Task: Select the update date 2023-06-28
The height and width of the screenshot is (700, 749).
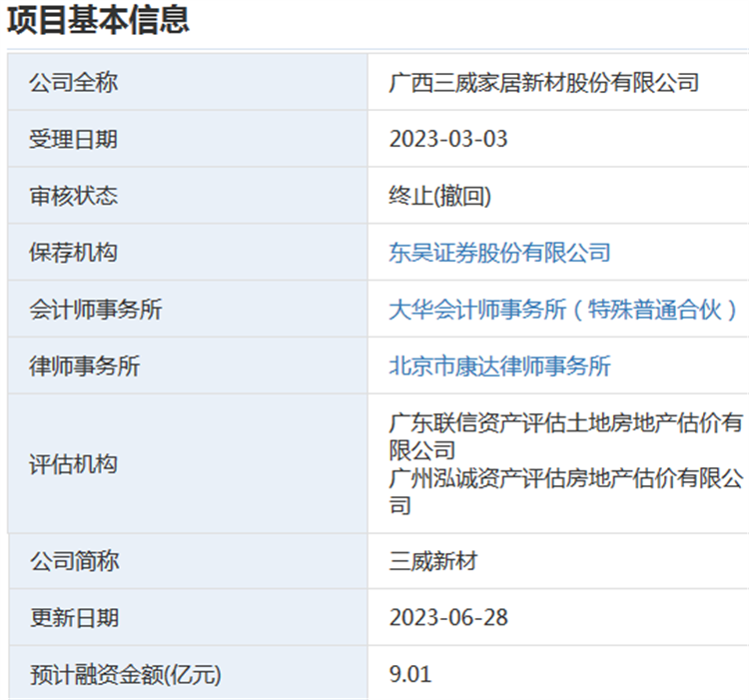Action: 448,618
